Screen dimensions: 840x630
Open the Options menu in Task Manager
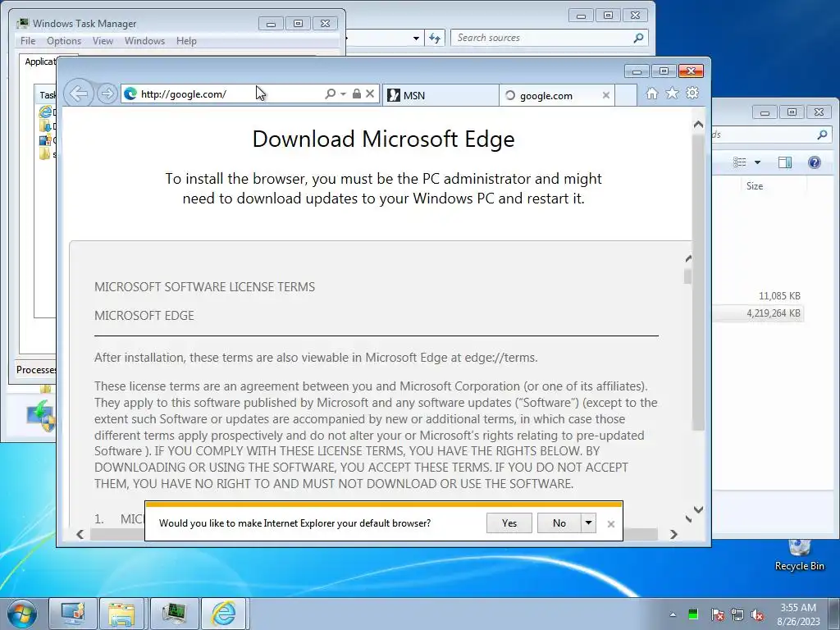pyautogui.click(x=64, y=41)
